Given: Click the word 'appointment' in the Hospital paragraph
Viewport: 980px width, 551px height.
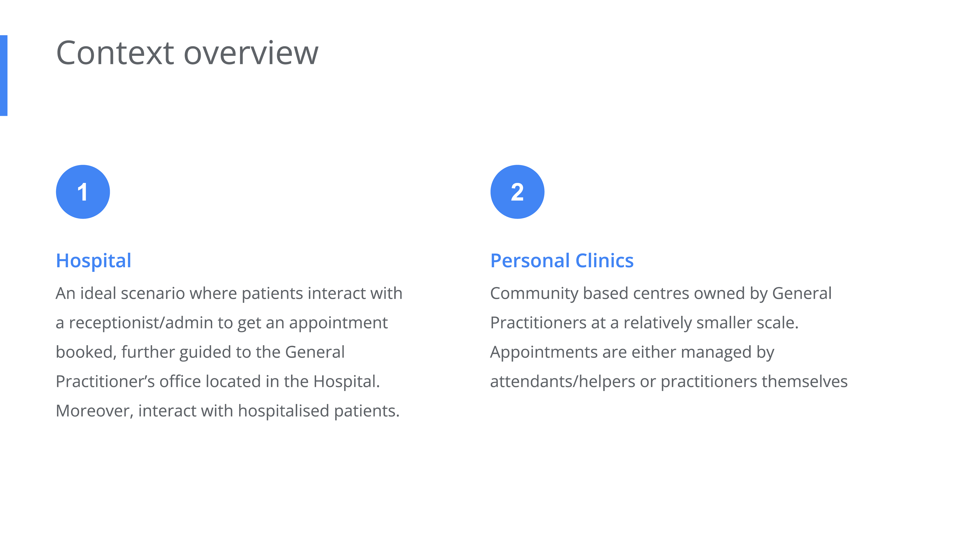Looking at the screenshot, I should [x=338, y=323].
